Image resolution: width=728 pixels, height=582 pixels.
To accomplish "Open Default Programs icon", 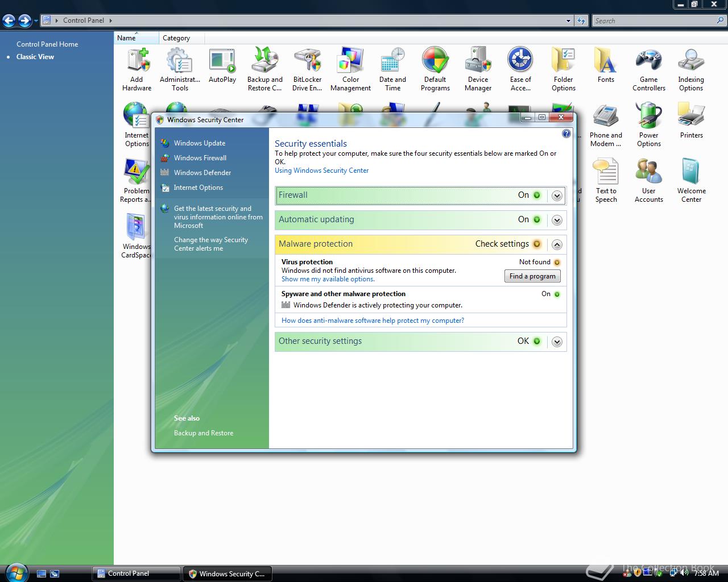I will [436, 69].
